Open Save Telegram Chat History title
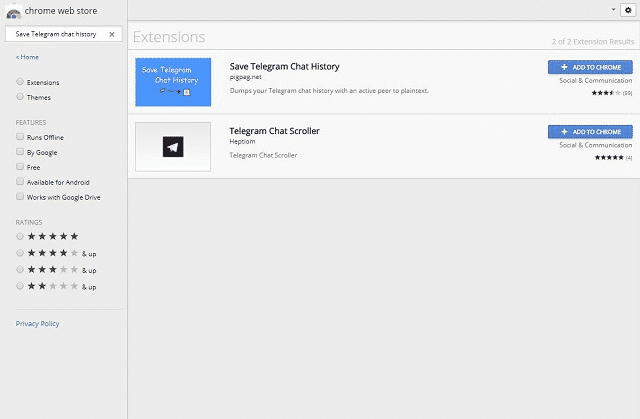The width and height of the screenshot is (640, 419). [284, 67]
